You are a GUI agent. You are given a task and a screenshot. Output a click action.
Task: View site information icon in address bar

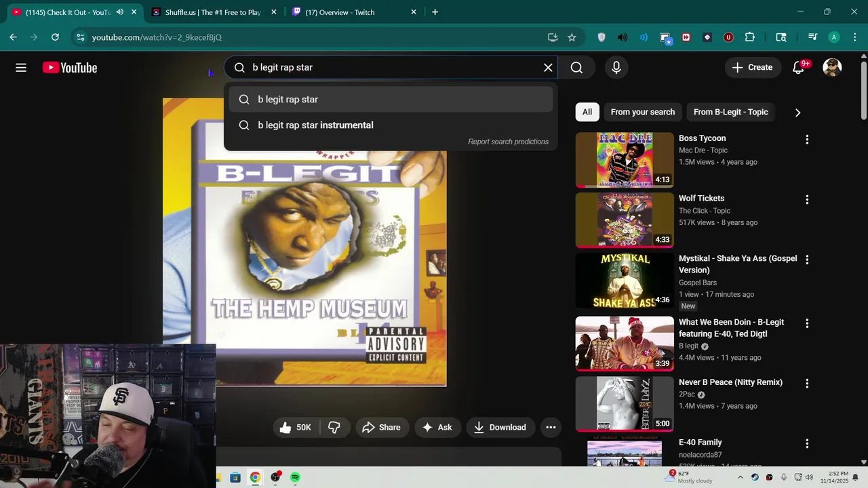click(x=80, y=37)
